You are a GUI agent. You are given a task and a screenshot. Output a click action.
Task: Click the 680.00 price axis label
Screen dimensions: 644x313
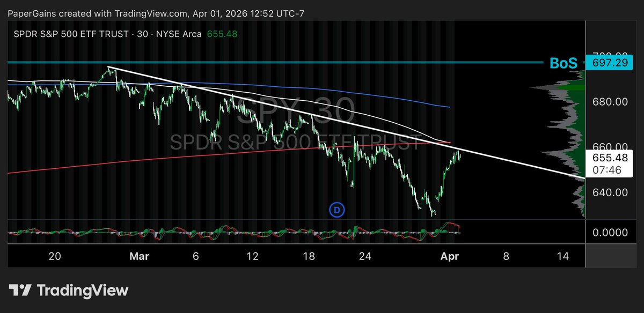click(x=610, y=101)
